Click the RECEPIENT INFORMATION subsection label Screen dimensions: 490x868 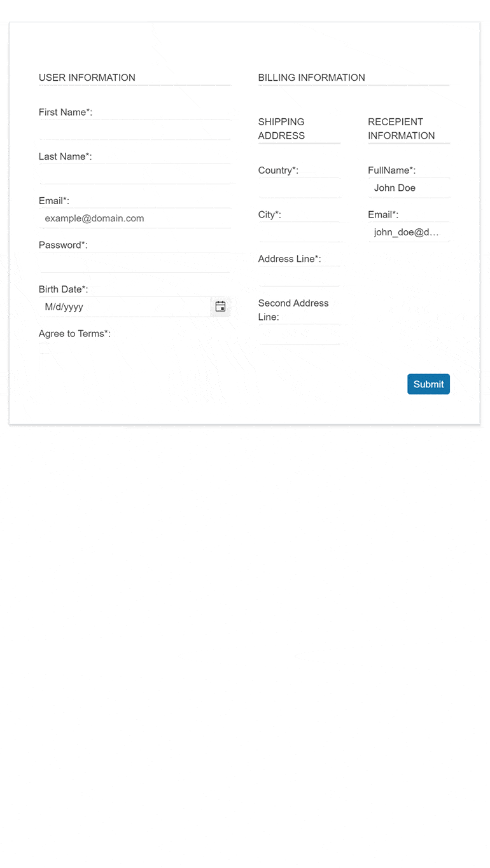pos(401,128)
